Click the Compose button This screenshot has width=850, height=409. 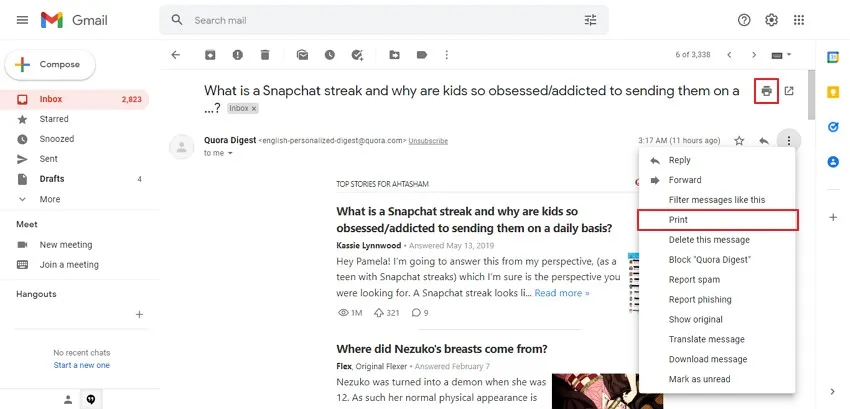50,65
